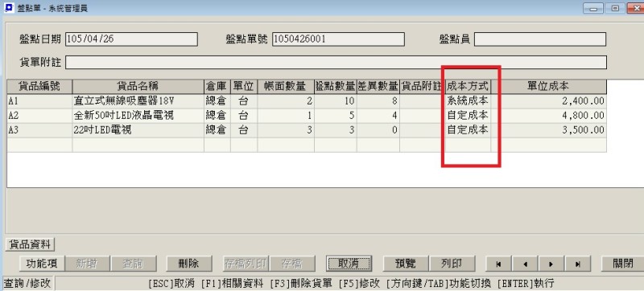Click count quantity 5 in row A2
The height and width of the screenshot is (291, 644).
click(336, 116)
